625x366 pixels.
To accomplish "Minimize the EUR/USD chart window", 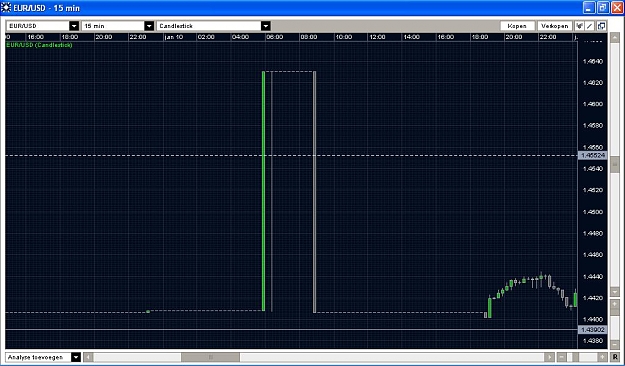I will click(590, 8).
